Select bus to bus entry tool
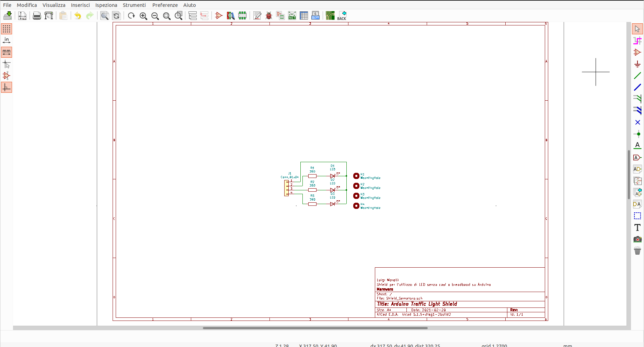This screenshot has height=347, width=644. pos(637,111)
